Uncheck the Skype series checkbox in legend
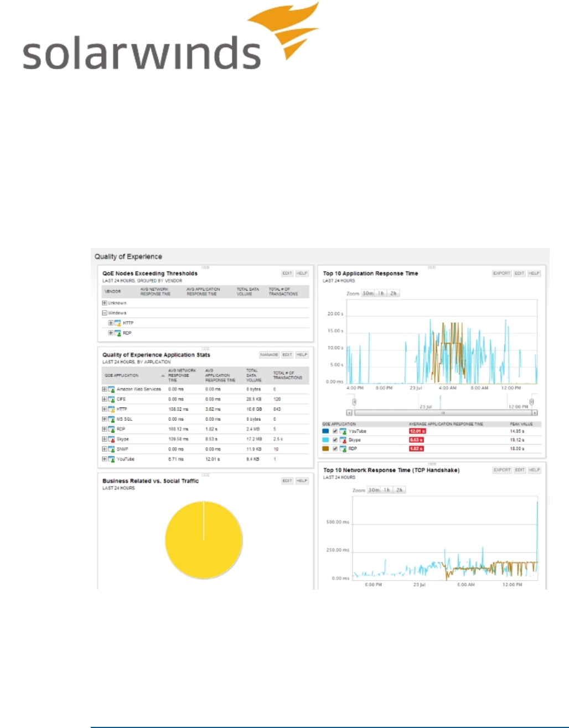Image resolution: width=569 pixels, height=728 pixels. [335, 440]
